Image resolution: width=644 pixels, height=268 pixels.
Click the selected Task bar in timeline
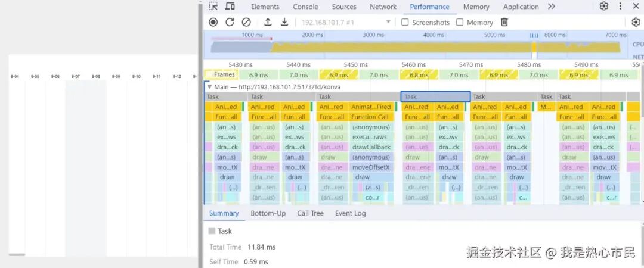(x=435, y=97)
